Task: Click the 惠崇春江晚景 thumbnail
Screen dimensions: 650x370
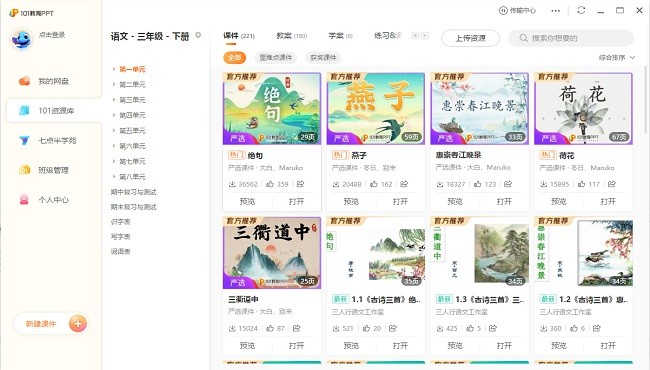Action: tap(480, 109)
